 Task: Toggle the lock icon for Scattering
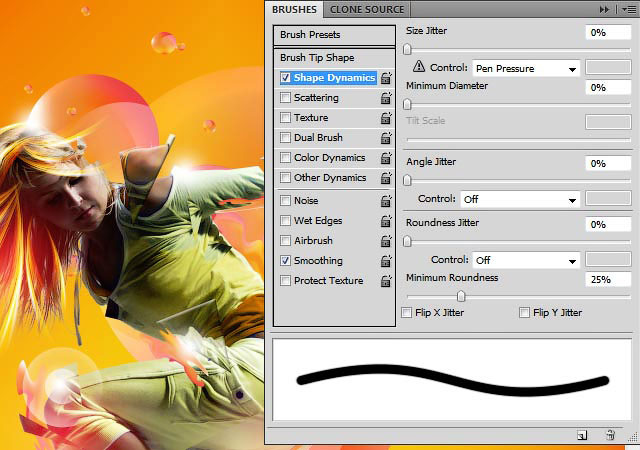(386, 98)
